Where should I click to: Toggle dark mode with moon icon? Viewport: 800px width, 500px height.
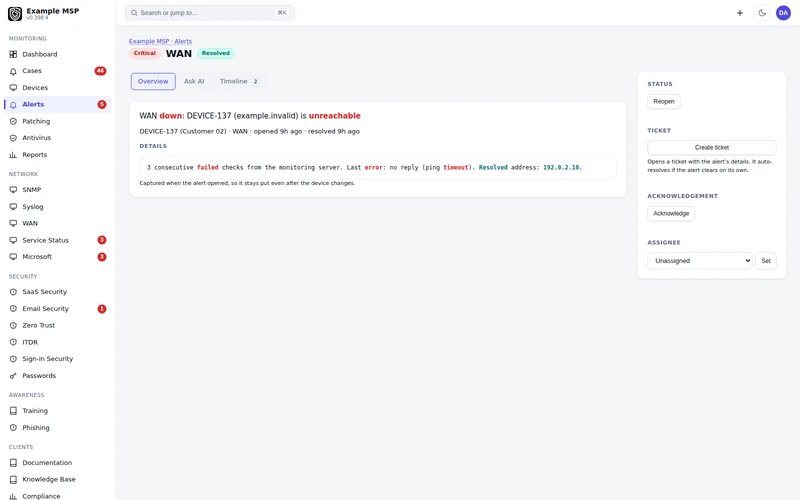[x=762, y=13]
